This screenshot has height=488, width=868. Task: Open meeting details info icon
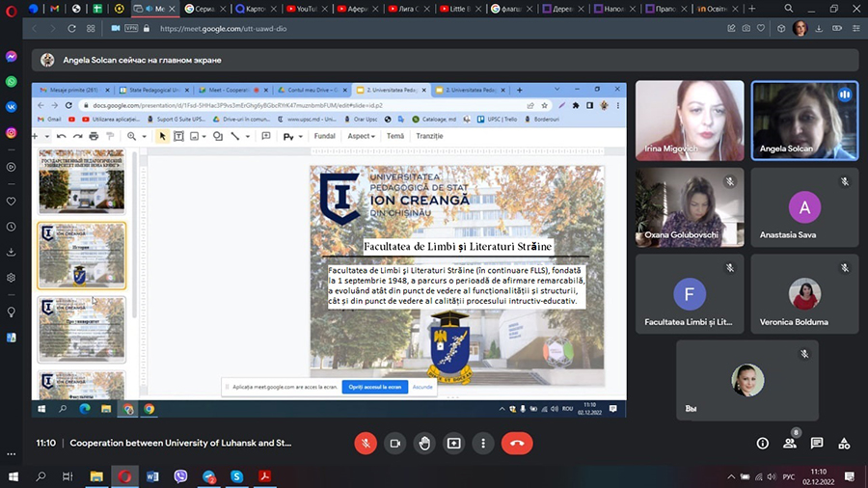762,444
